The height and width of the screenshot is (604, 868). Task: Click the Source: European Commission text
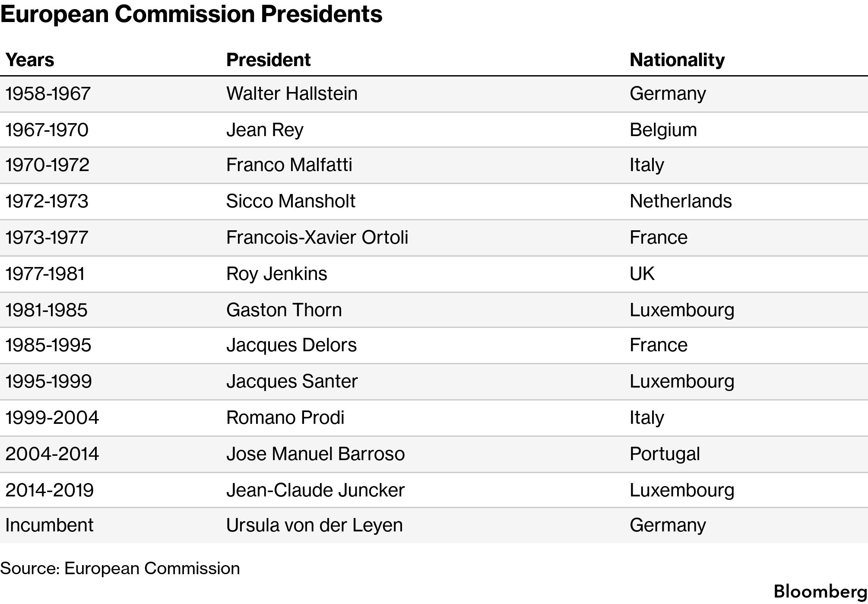pos(120,569)
